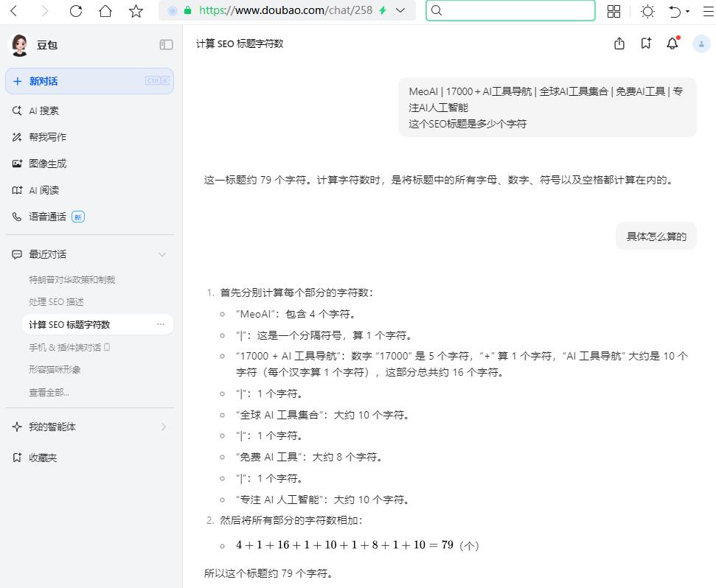Open the three-dot menu for 计算 SEO 标题字符数

click(x=161, y=324)
